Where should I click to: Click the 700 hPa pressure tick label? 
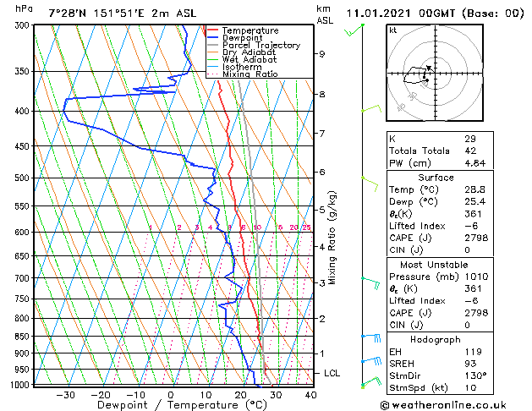click(x=22, y=278)
